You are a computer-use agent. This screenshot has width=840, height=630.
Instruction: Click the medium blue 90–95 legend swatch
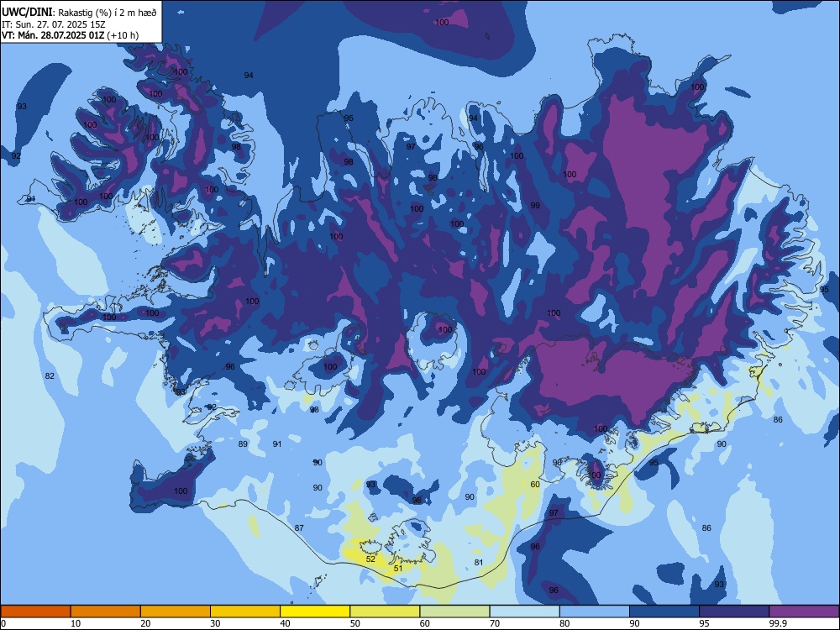coord(664,612)
